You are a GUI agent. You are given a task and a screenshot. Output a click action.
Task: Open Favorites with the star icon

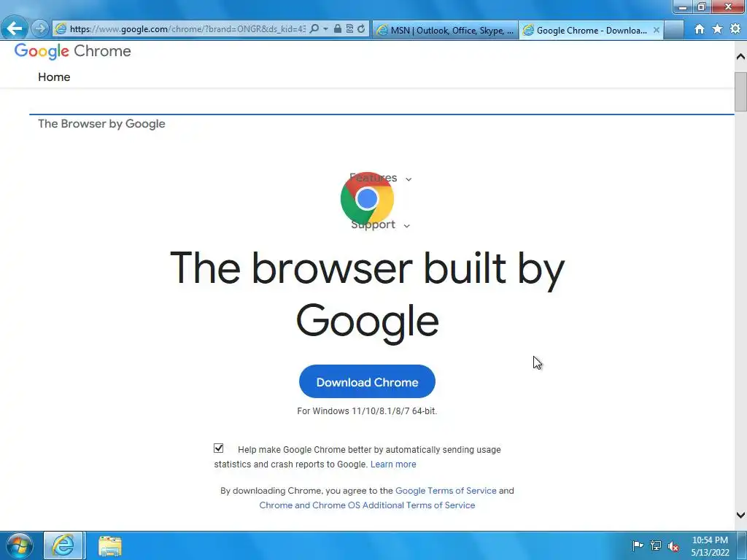click(x=718, y=29)
